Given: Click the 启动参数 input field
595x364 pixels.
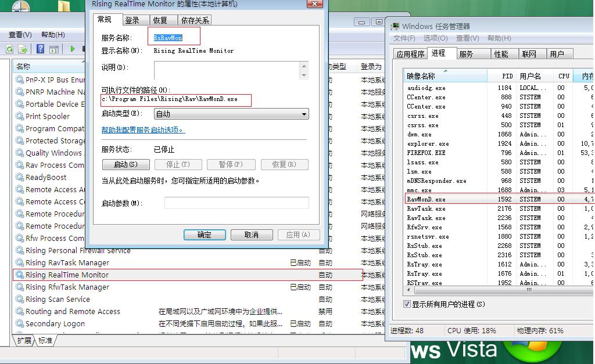Looking at the screenshot, I should pos(237,203).
